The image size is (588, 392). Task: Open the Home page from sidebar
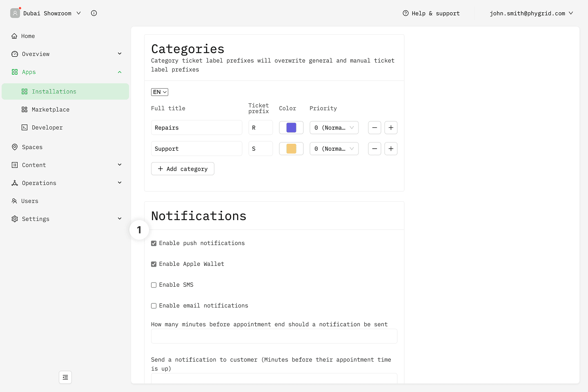pos(28,36)
